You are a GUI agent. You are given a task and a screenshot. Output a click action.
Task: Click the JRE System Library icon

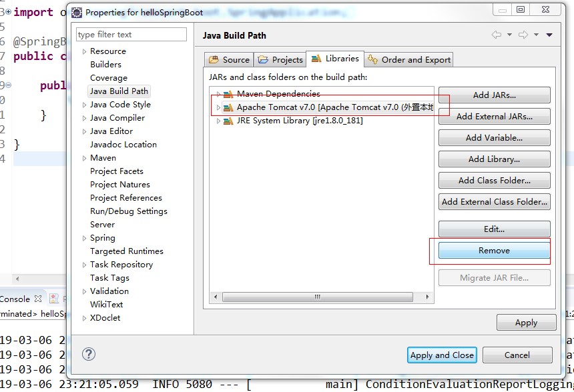(228, 121)
